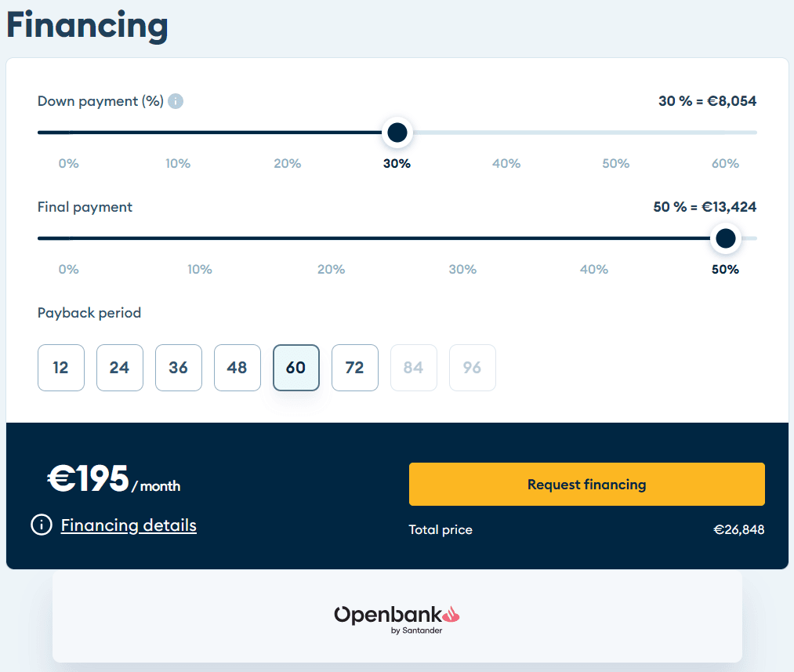Click the financing details info icon
Image resolution: width=794 pixels, height=672 pixels.
(x=42, y=525)
